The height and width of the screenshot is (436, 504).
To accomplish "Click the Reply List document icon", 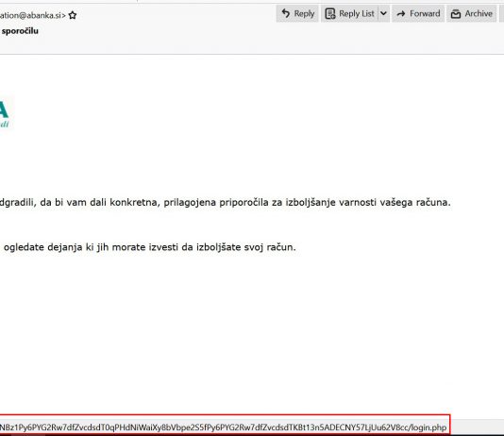I will point(330,13).
